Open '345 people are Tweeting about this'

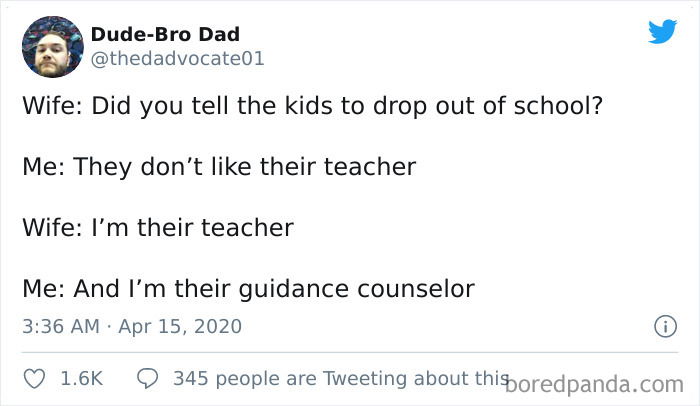[341, 379]
